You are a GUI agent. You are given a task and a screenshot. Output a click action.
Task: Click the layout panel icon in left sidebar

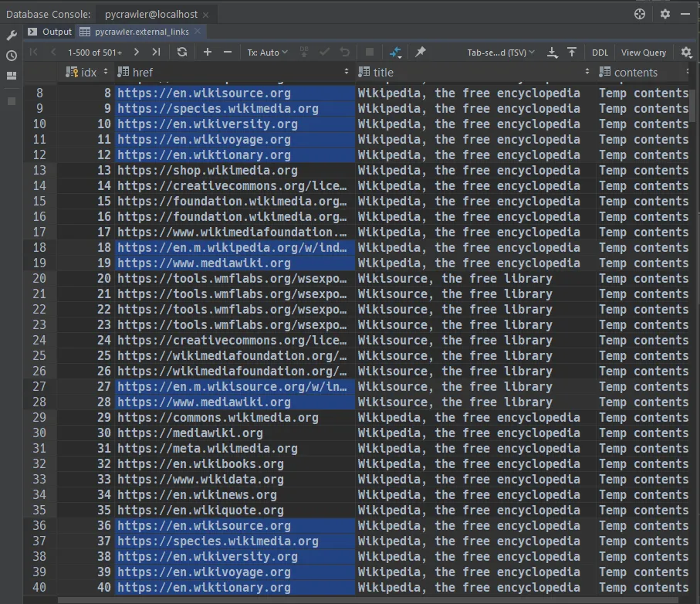click(x=12, y=76)
